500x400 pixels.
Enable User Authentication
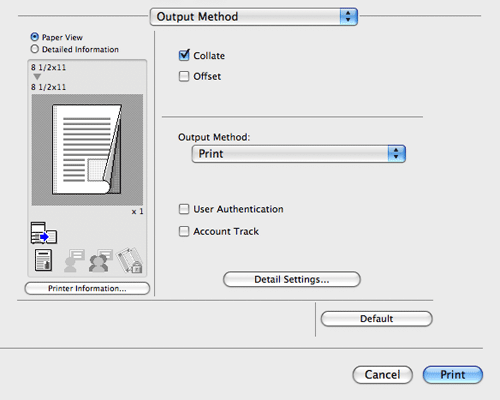click(184, 209)
